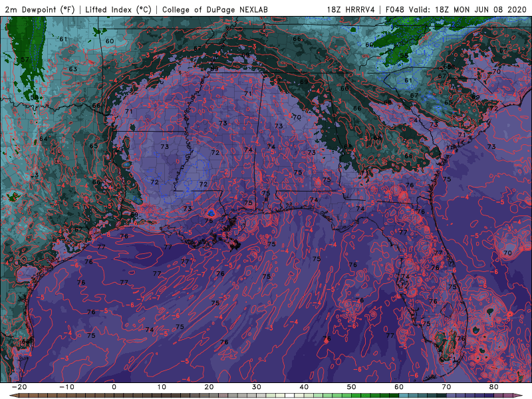Click the '60' label on the color scale

(x=399, y=387)
